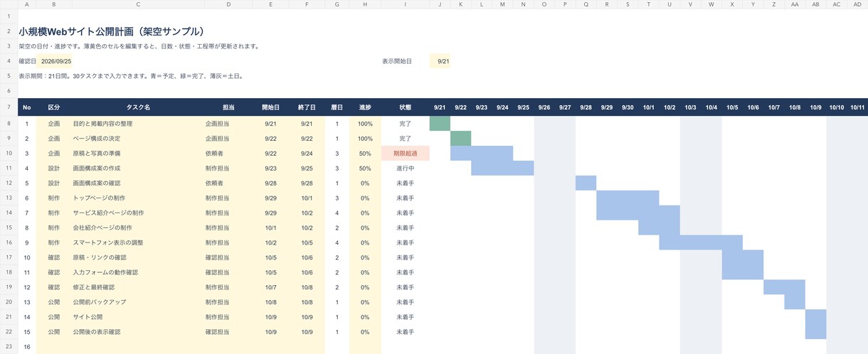Image resolution: width=868 pixels, height=354 pixels.
Task: Click the green Gantt bar for 目的と掲載内容の整理
Action: point(440,124)
